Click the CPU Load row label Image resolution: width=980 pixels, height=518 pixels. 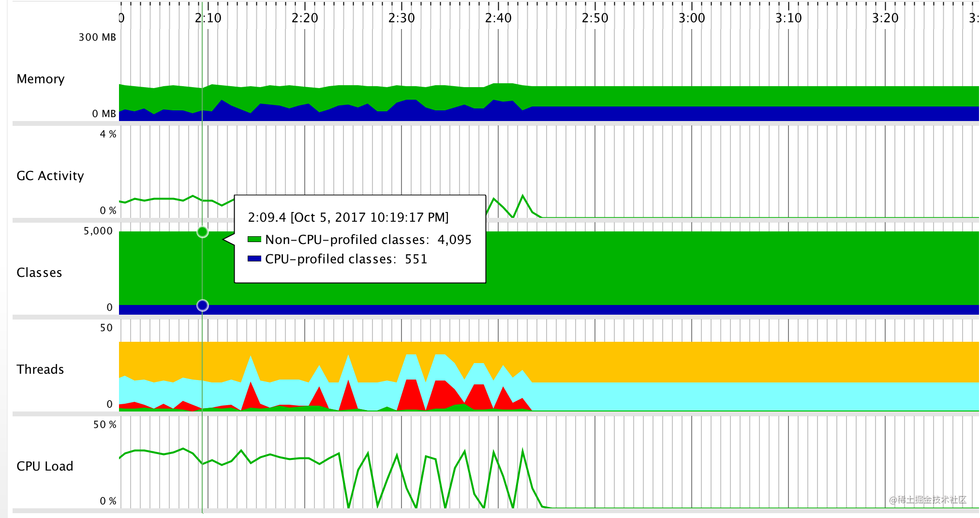coord(45,466)
